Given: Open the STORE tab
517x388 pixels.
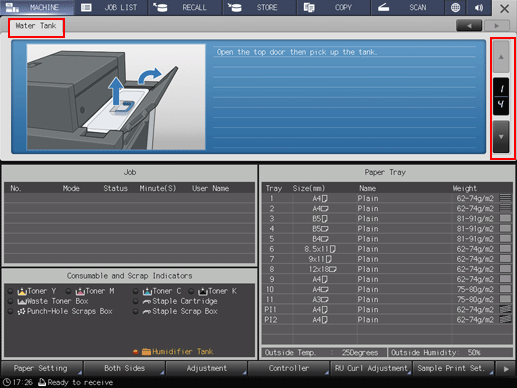Looking at the screenshot, I should pyautogui.click(x=259, y=7).
